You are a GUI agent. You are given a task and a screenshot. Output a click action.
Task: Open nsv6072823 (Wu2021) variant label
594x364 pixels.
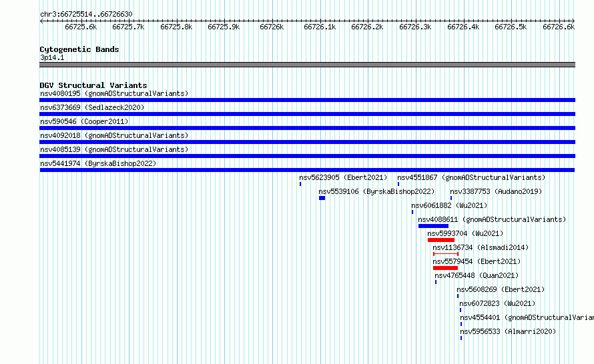497,303
